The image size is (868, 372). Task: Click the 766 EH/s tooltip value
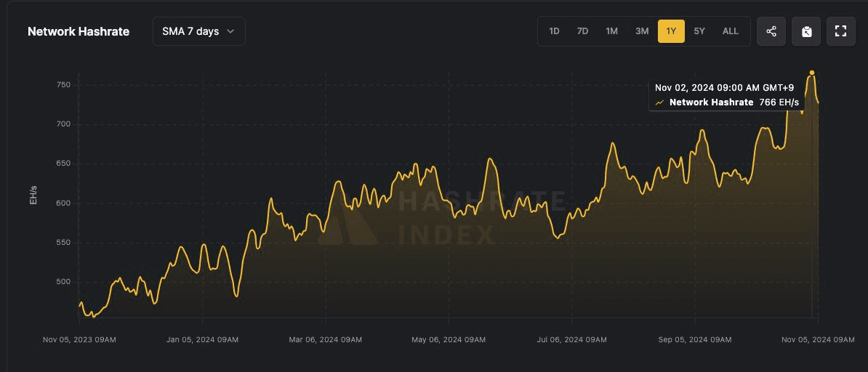(x=779, y=102)
